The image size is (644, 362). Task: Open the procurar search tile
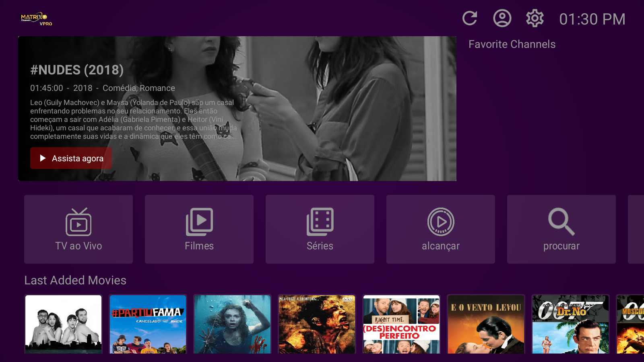[561, 229]
